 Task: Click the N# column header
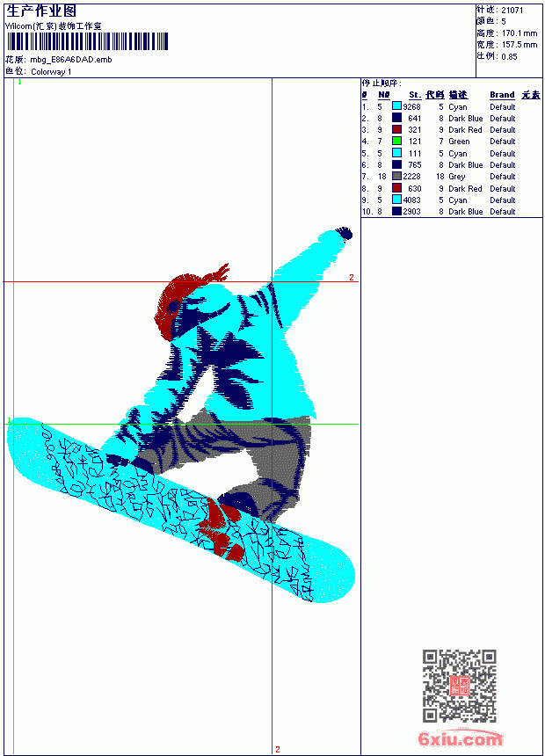pyautogui.click(x=383, y=95)
